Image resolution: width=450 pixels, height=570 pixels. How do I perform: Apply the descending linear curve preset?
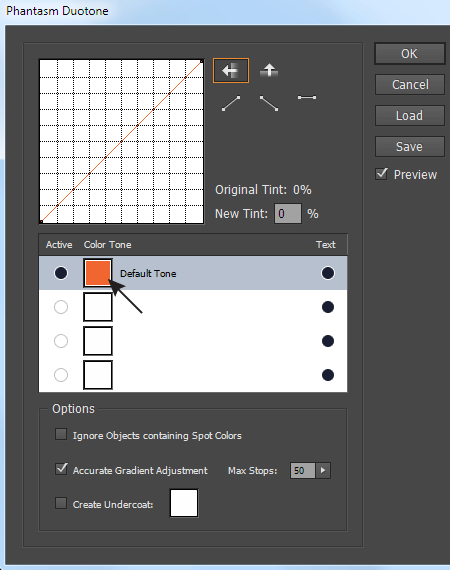pos(269,103)
